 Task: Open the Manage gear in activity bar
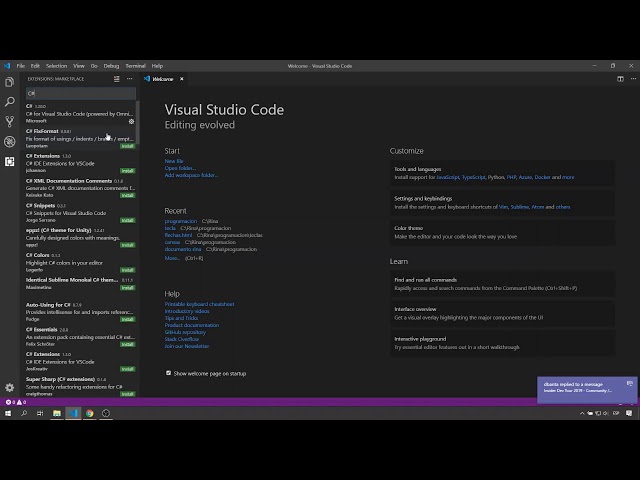(9, 387)
